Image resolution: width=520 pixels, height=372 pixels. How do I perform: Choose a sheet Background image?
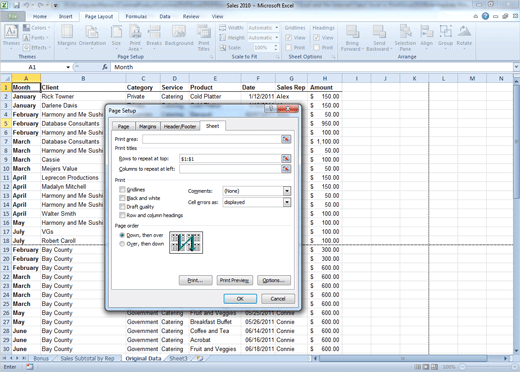pos(179,36)
